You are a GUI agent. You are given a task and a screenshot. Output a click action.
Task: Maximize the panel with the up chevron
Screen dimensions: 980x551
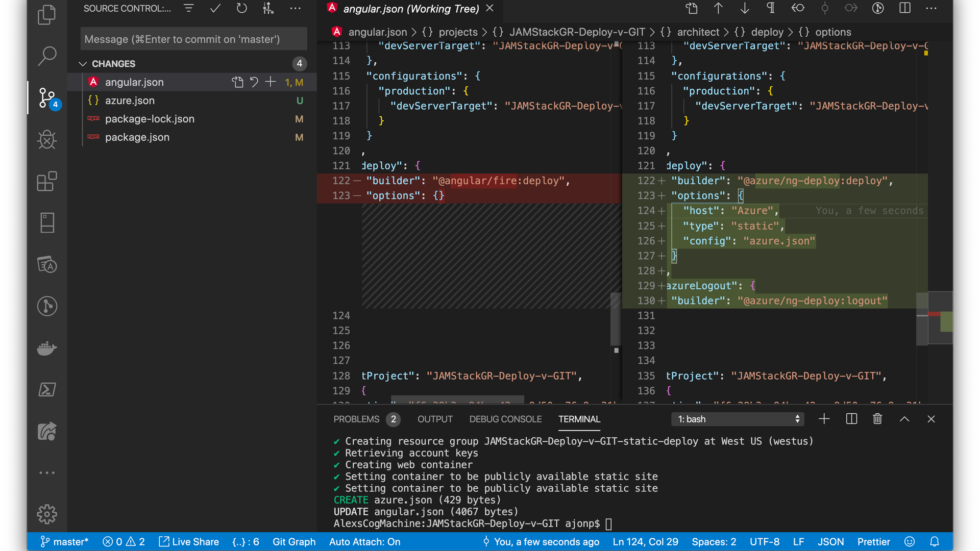pyautogui.click(x=904, y=419)
